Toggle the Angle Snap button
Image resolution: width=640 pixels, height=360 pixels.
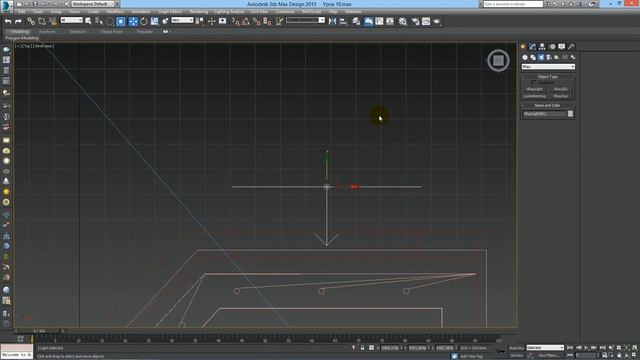(246, 21)
